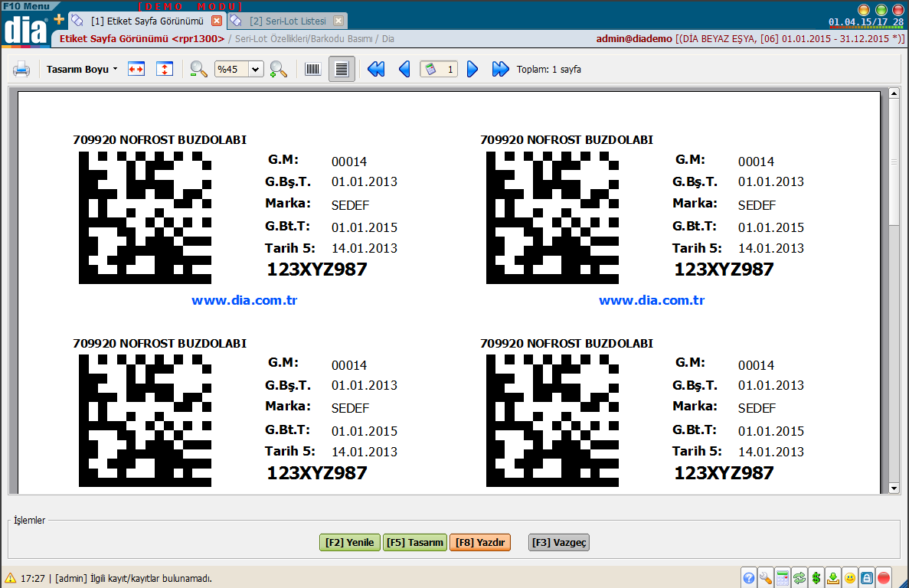Go to the first page
Viewport: 909px width, 588px height.
(x=376, y=70)
